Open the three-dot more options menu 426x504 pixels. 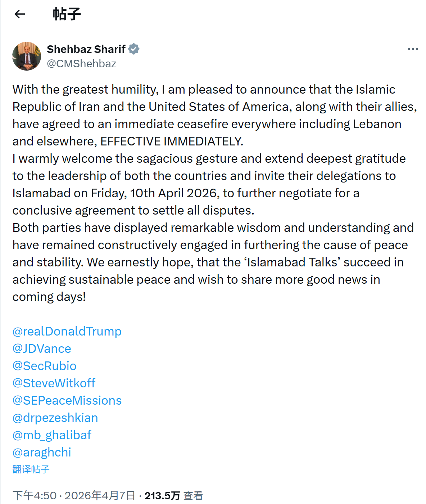pos(413,49)
